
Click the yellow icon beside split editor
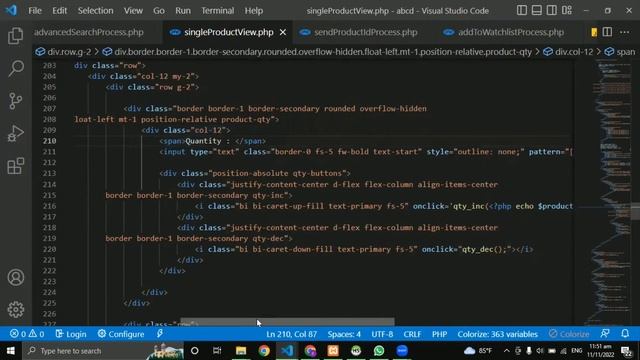(x=594, y=32)
